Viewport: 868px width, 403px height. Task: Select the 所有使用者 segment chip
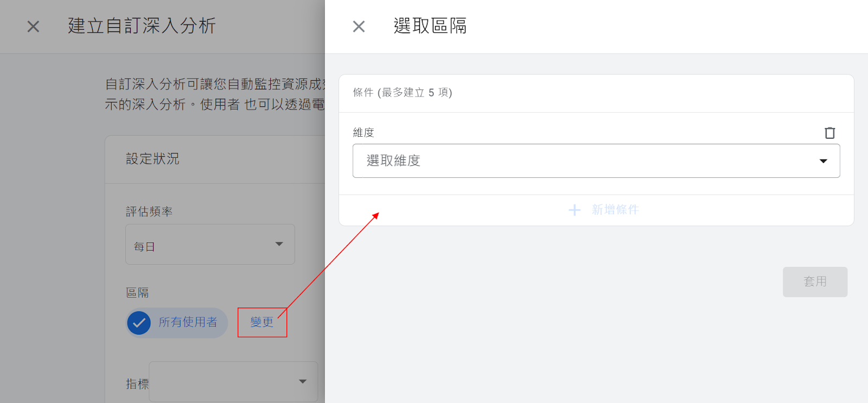pyautogui.click(x=177, y=323)
